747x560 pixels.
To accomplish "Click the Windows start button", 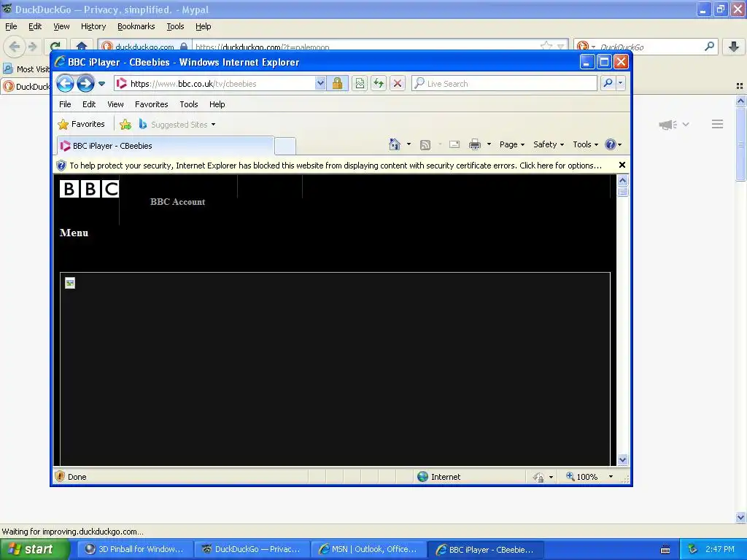I will [x=35, y=549].
